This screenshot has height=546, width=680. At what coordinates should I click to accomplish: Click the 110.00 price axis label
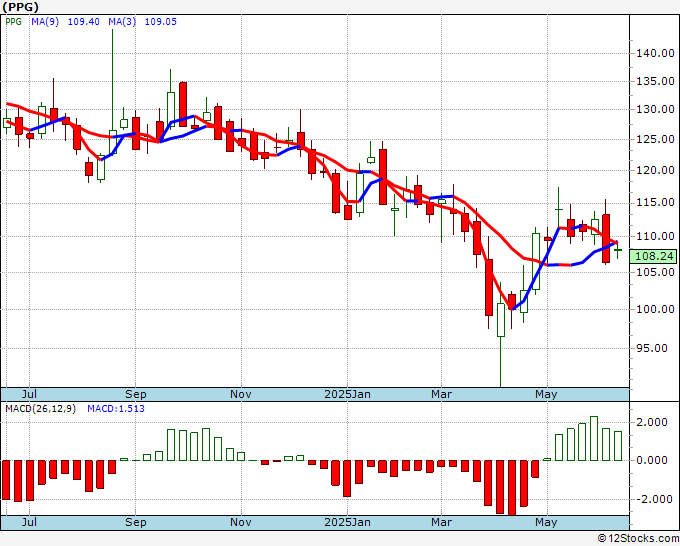pos(655,236)
